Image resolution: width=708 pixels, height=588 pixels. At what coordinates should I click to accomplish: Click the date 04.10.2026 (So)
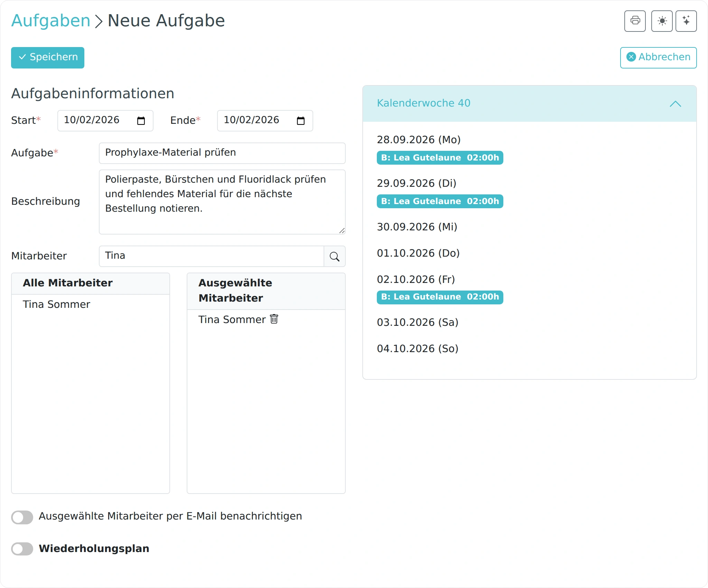pos(417,349)
